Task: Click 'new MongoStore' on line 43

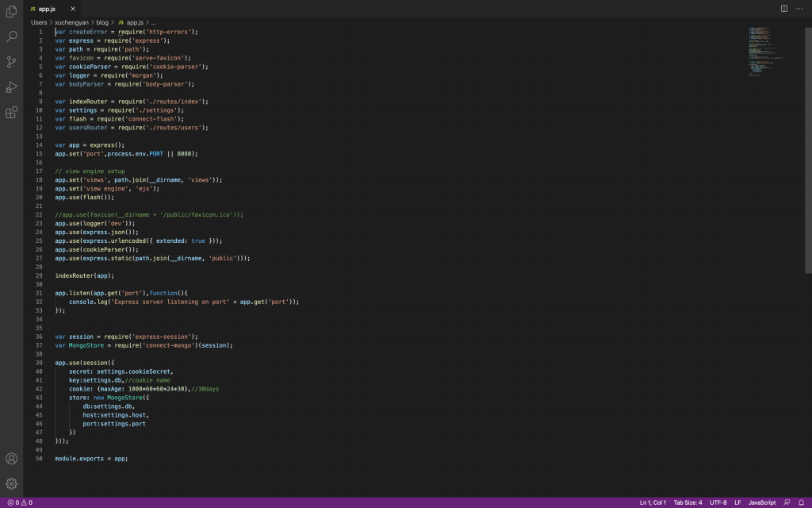Action: coord(117,398)
